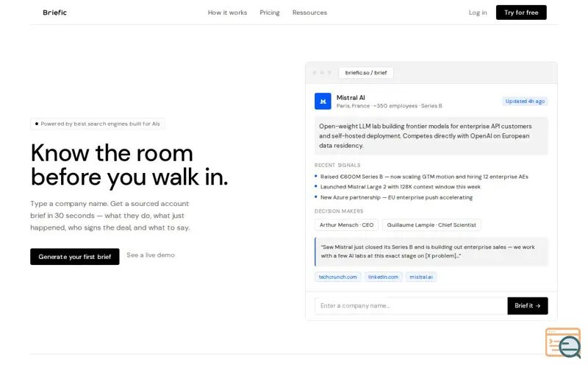Viewport: 588px width, 368px height.
Task: Click the Briefic logo
Action: pos(54,13)
